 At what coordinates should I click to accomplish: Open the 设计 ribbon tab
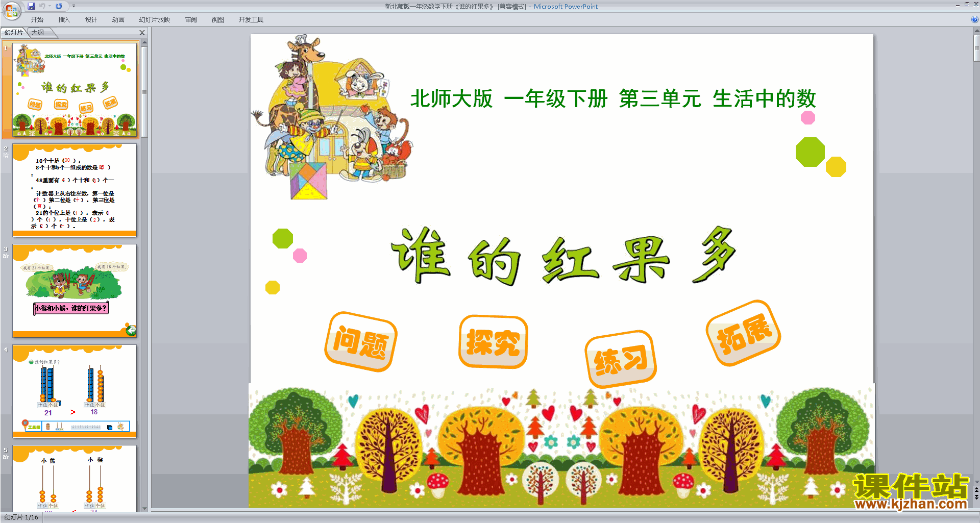pos(91,20)
